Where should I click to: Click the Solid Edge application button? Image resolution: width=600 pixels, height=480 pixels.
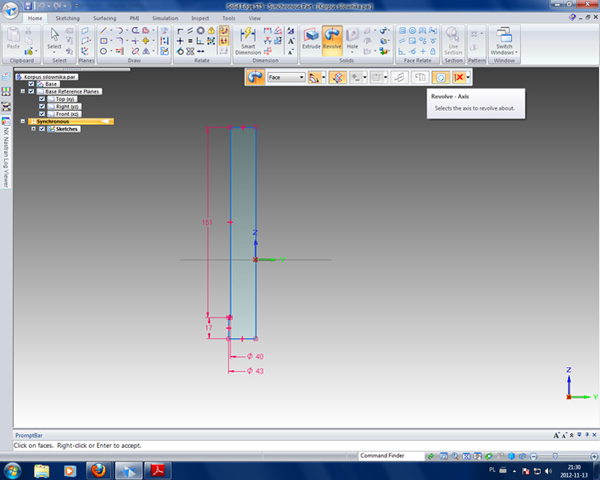10,10
